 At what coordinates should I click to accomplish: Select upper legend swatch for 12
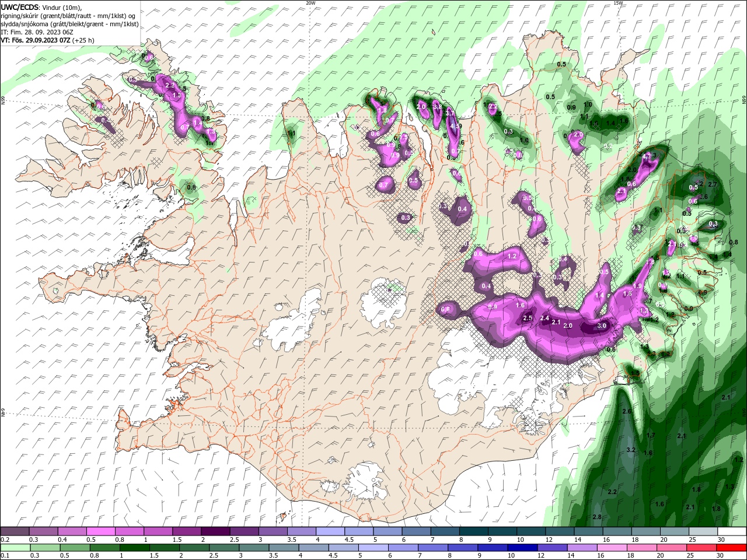pos(560,531)
